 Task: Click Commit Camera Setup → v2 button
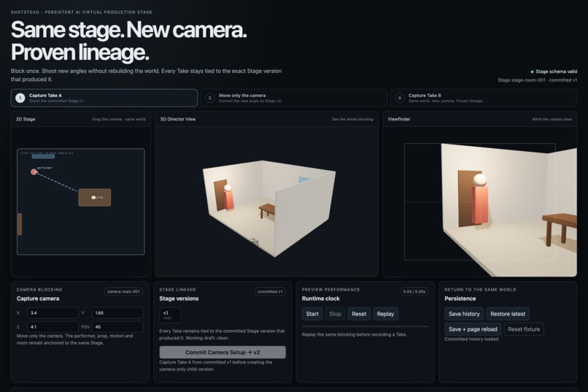click(x=223, y=353)
